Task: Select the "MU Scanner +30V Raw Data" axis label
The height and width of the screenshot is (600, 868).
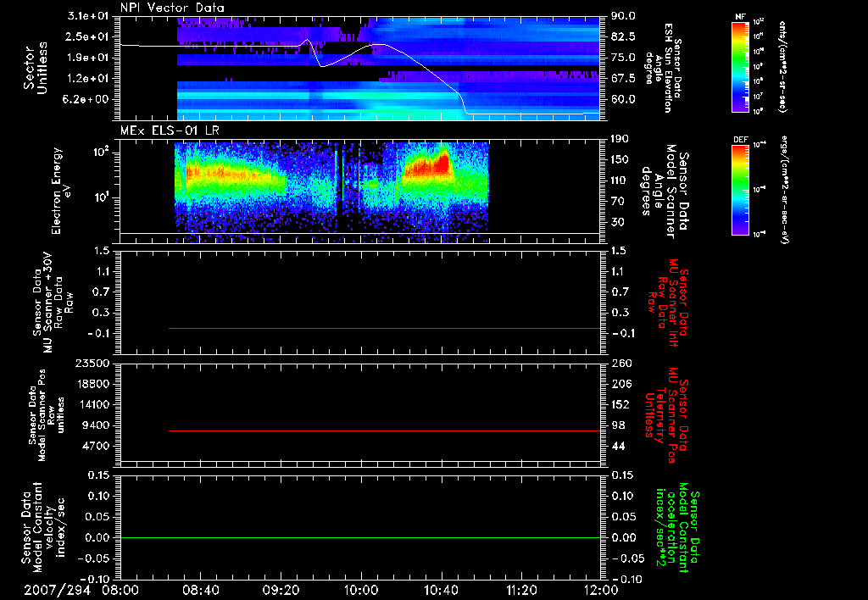Action: (53, 303)
